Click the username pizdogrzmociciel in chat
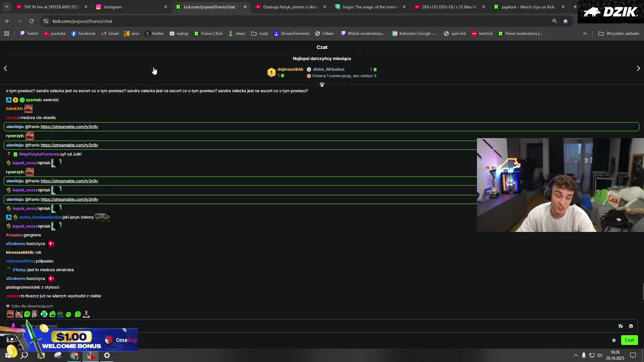 [23, 287]
